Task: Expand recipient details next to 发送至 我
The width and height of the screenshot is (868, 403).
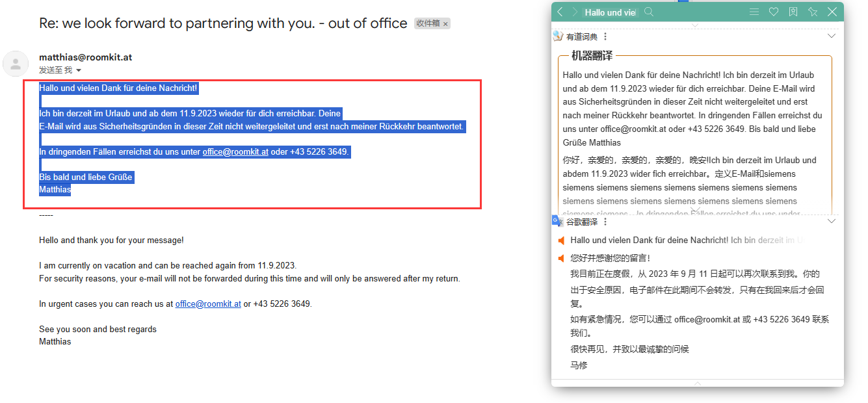Action: pyautogui.click(x=79, y=70)
